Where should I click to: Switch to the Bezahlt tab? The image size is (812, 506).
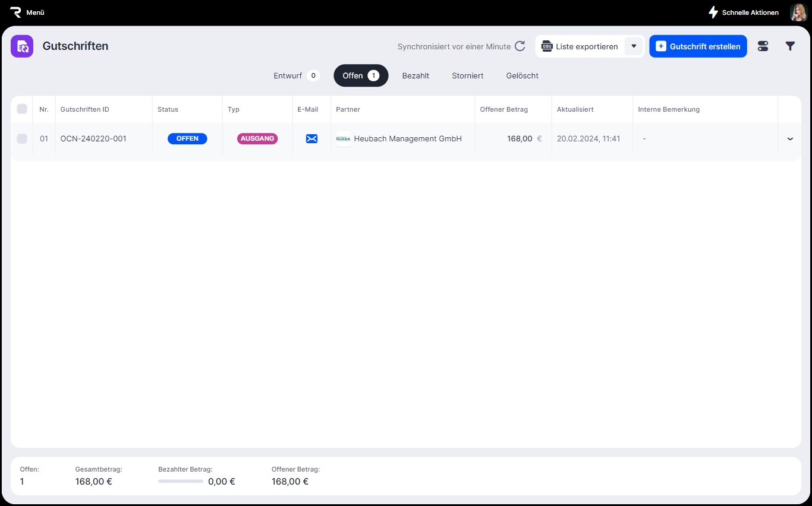[x=416, y=75]
